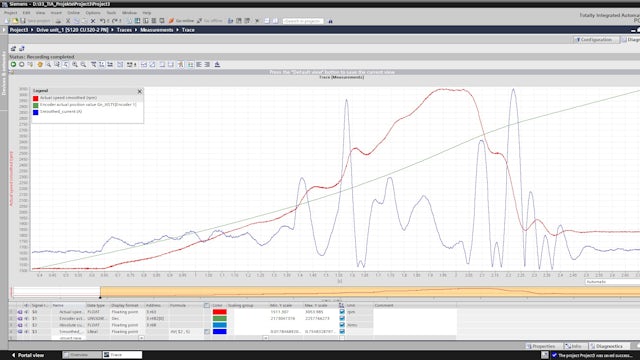Open the Options menu
The height and width of the screenshot is (360, 640).
pos(93,13)
